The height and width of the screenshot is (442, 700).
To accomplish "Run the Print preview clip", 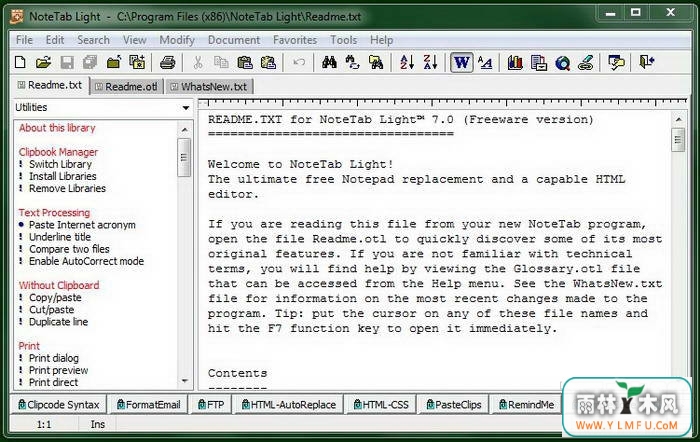I will (x=58, y=370).
